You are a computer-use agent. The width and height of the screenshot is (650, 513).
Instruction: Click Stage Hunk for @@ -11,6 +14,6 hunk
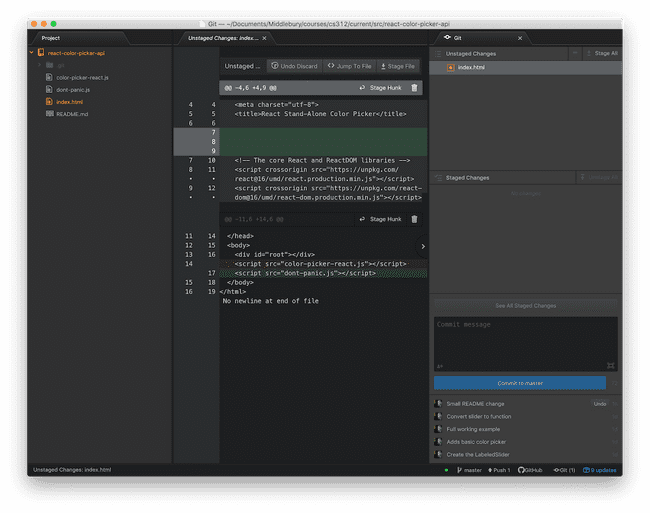pos(381,219)
